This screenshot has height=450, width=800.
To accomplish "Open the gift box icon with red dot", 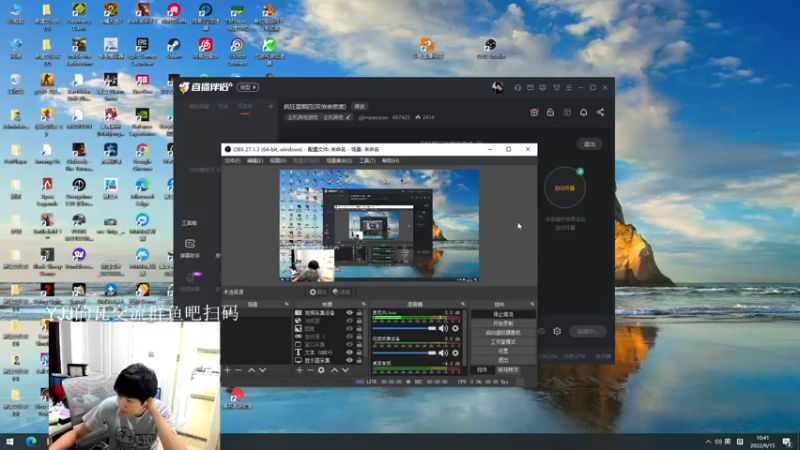I will click(x=534, y=112).
